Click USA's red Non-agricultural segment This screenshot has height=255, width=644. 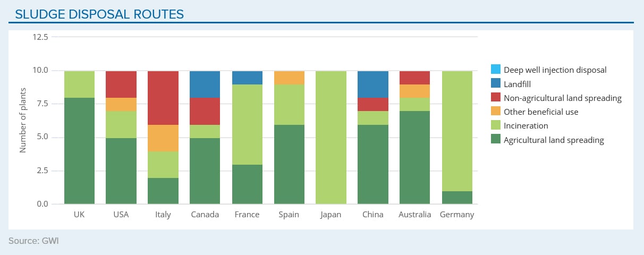point(121,84)
